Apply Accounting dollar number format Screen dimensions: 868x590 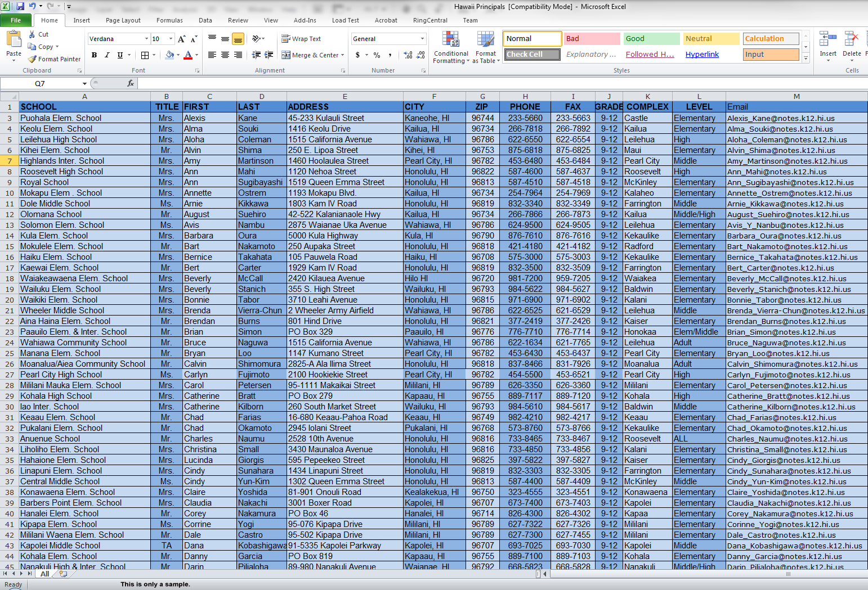point(357,55)
